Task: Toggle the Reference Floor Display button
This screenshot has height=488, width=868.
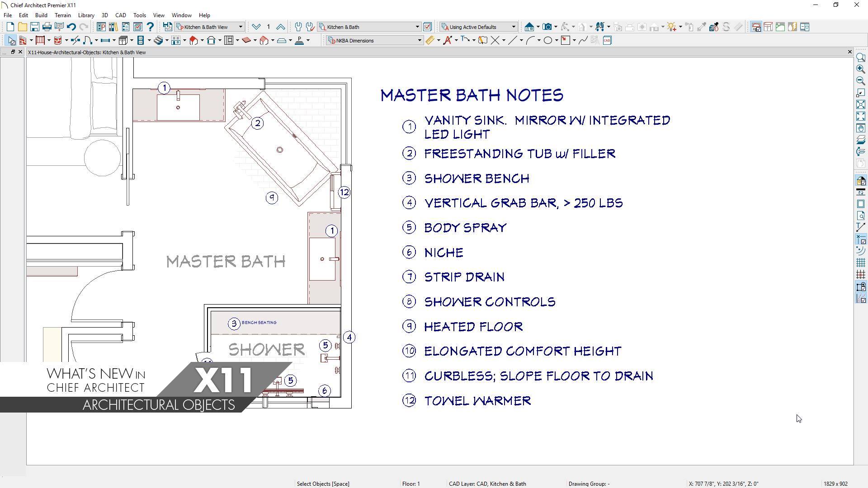Action: coord(861,140)
